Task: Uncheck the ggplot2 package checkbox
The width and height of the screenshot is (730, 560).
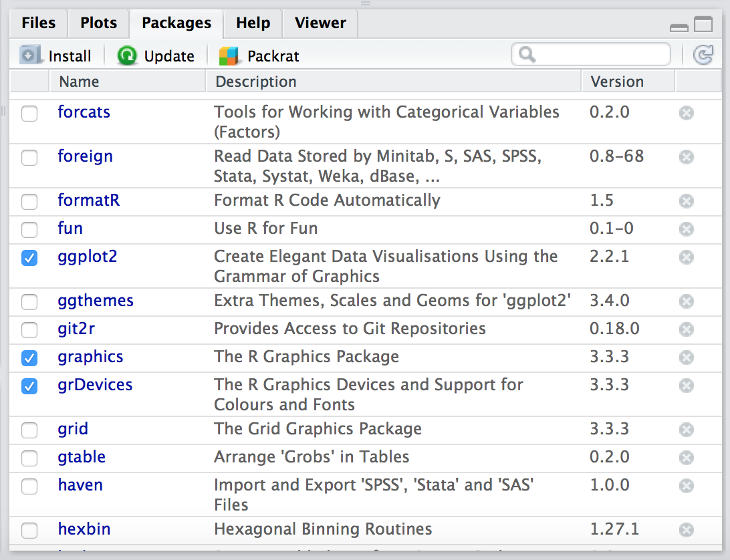Action: tap(29, 257)
